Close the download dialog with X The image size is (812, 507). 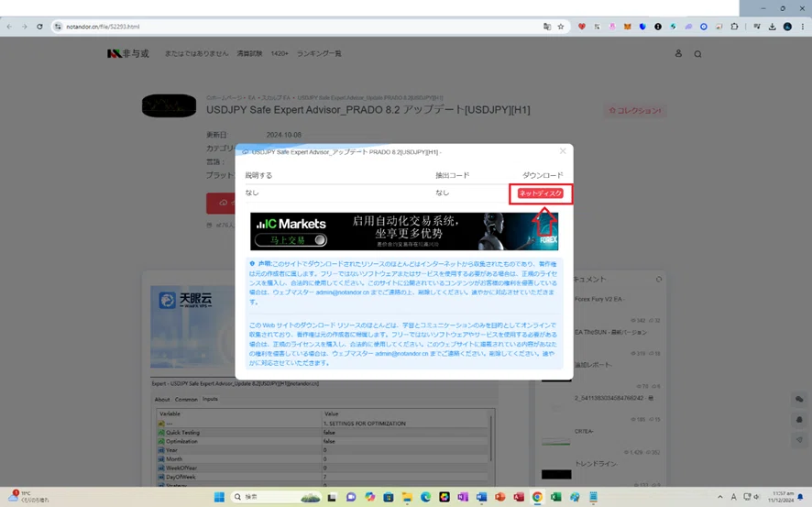pyautogui.click(x=563, y=151)
